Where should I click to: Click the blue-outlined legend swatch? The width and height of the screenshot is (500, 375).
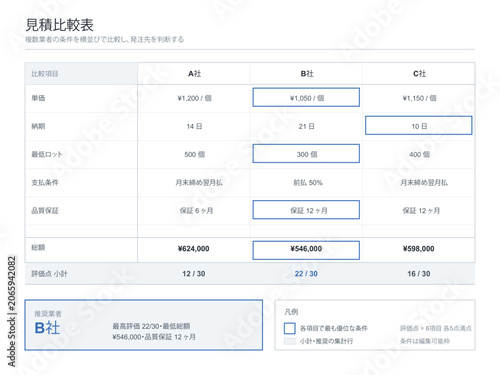(x=290, y=328)
